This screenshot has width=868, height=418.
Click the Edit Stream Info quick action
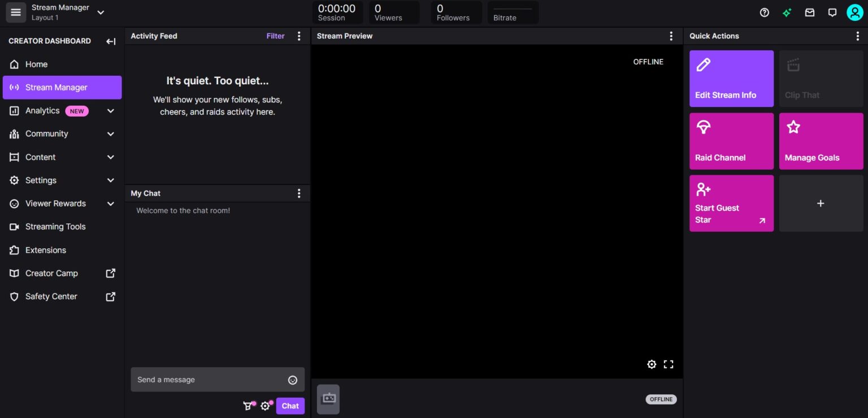(731, 78)
